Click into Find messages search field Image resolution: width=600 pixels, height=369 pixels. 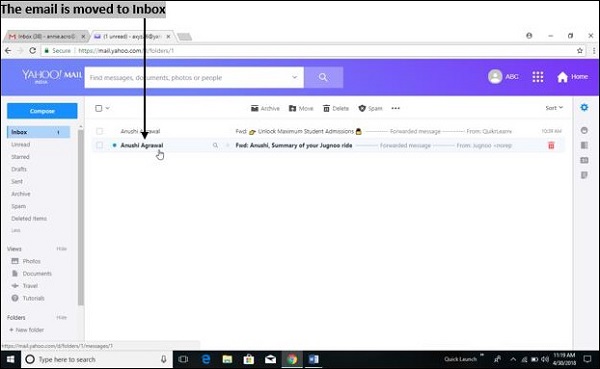point(188,78)
